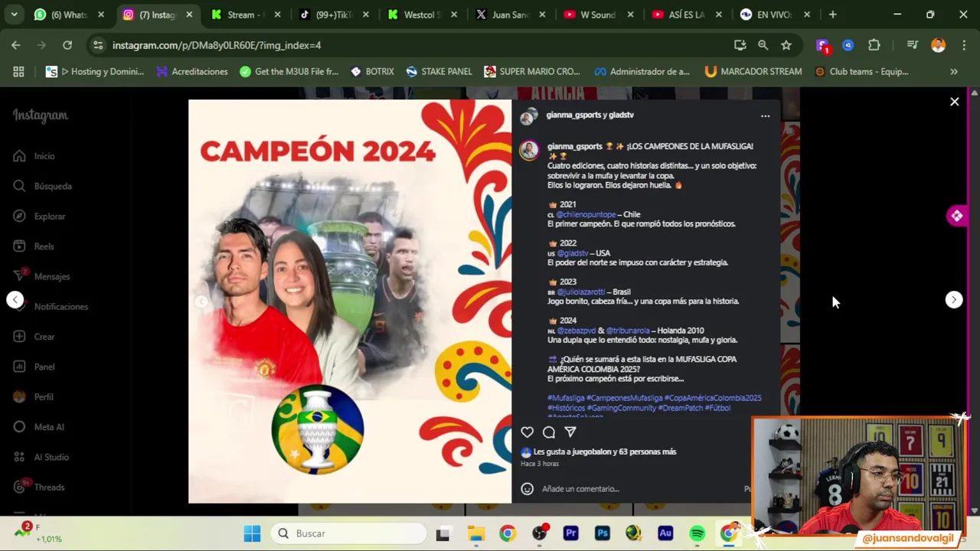Open the apps grid in bookmarks bar
The width and height of the screenshot is (980, 551).
[x=18, y=71]
